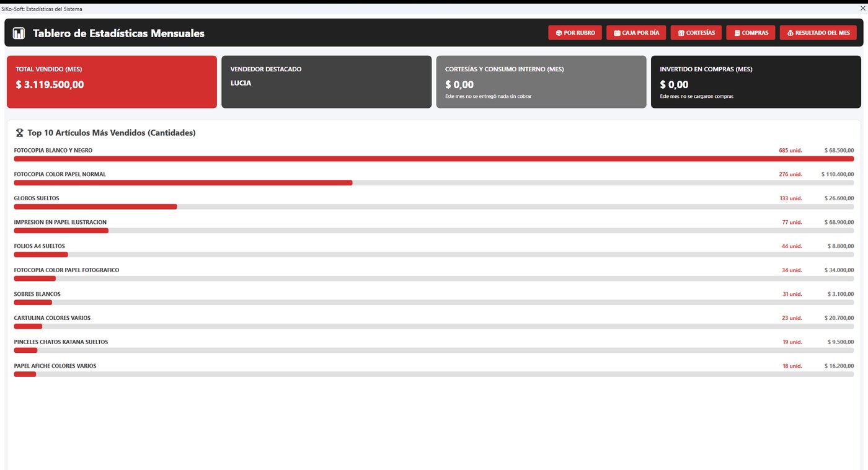Show the Cortesías report
The image size is (868, 470).
696,33
